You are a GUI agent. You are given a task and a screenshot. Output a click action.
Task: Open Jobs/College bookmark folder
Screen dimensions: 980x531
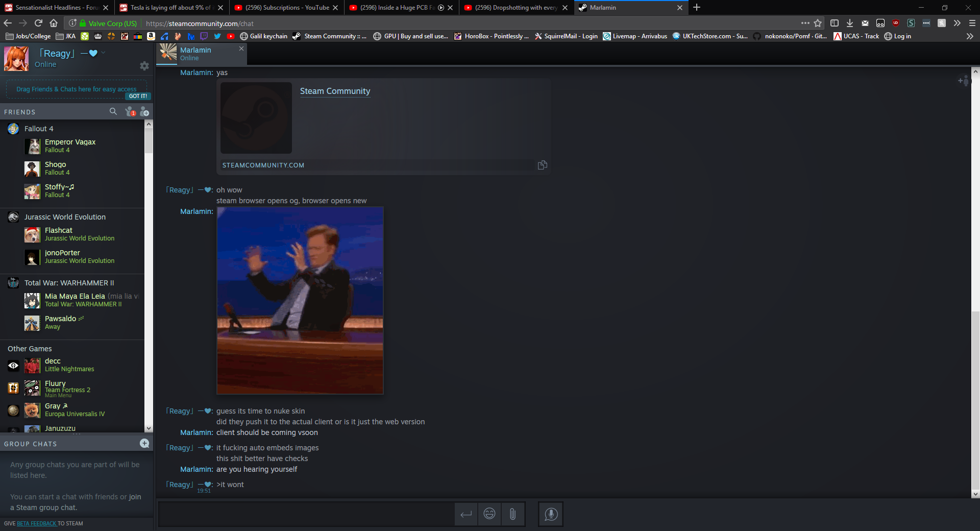[29, 36]
